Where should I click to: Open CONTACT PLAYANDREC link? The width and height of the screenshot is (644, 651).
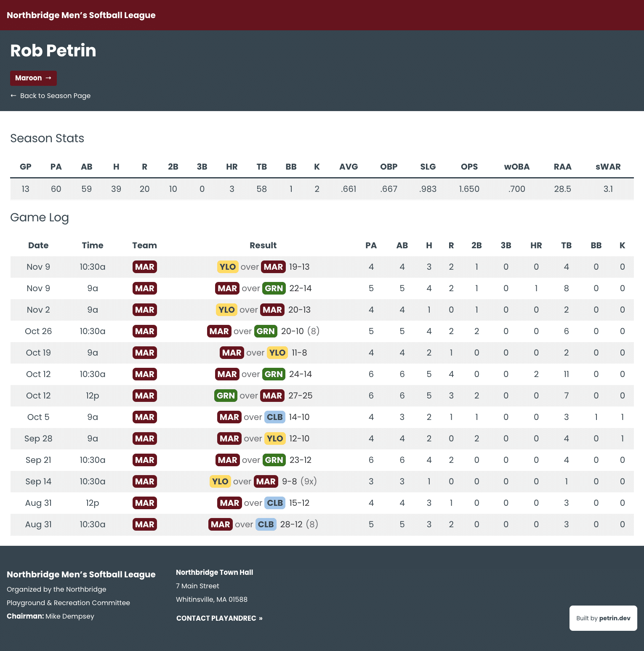pyautogui.click(x=216, y=618)
